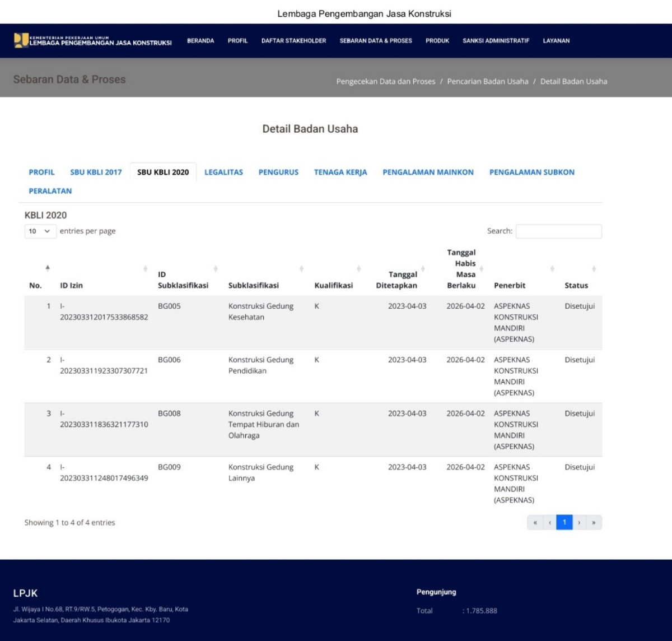This screenshot has height=641, width=672.
Task: Click Konstruksi Gedung Lainnya cell
Action: (261, 472)
